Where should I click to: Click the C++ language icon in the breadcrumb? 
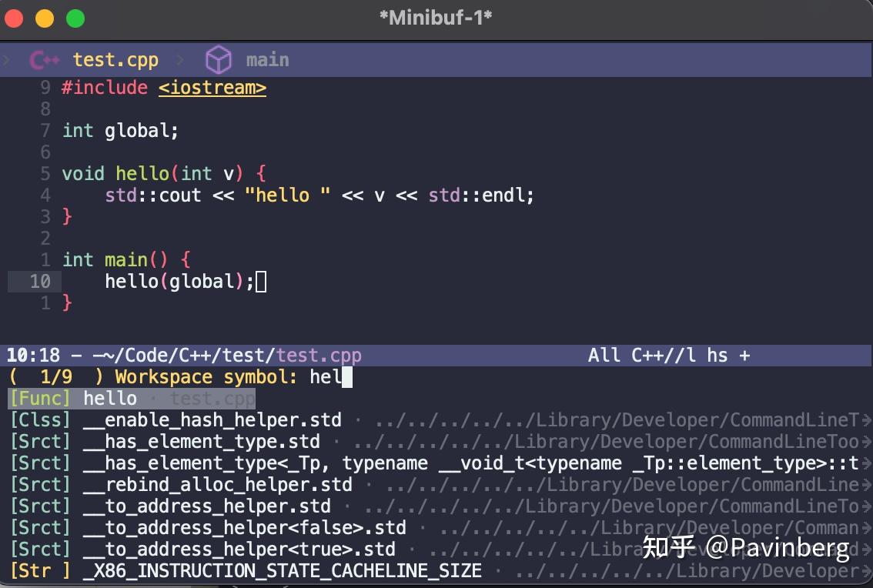point(44,59)
